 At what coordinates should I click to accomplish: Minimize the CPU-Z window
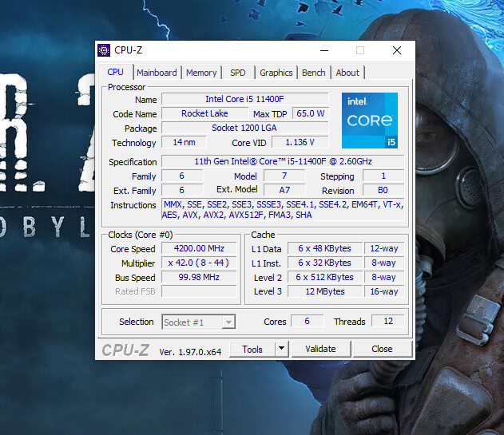[323, 50]
